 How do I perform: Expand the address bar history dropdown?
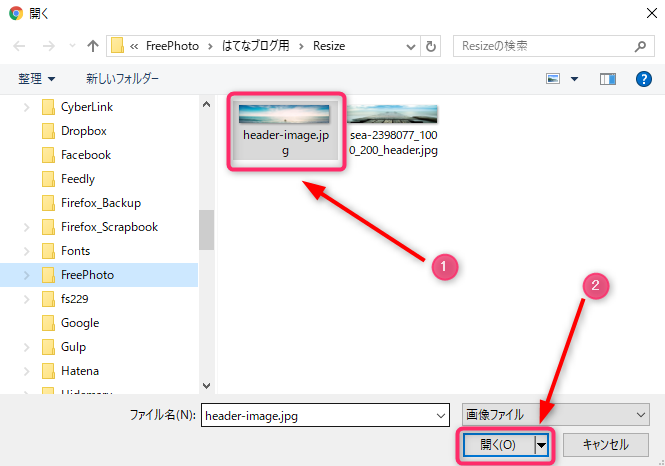click(411, 46)
